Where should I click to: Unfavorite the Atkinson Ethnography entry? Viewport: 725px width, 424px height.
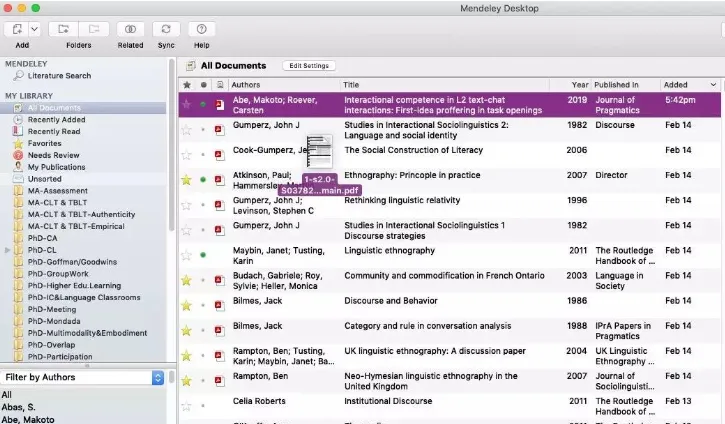pos(186,180)
